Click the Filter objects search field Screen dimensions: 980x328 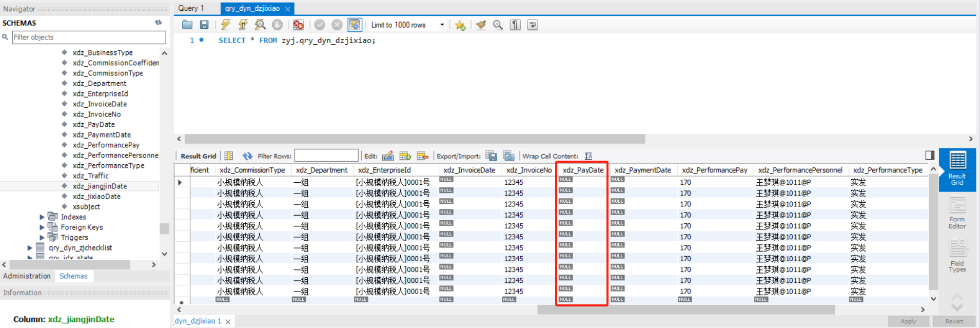click(88, 37)
